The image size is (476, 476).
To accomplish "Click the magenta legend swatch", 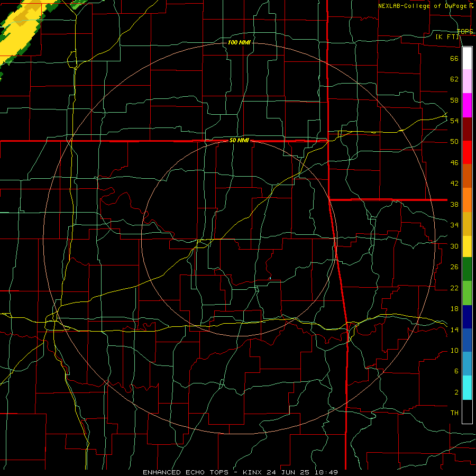I will click(x=467, y=105).
